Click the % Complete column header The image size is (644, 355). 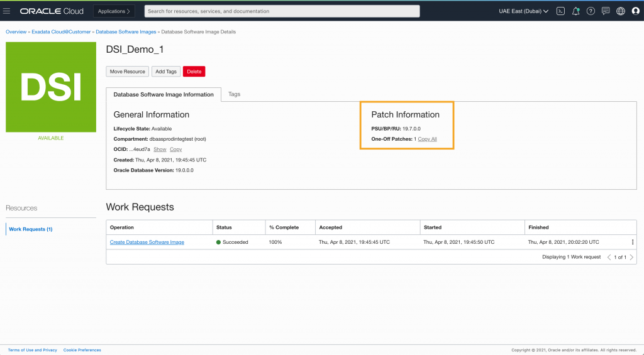click(x=291, y=227)
